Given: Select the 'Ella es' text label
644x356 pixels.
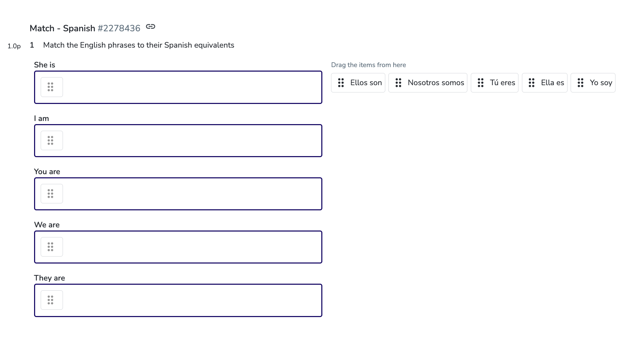Looking at the screenshot, I should click(x=553, y=83).
